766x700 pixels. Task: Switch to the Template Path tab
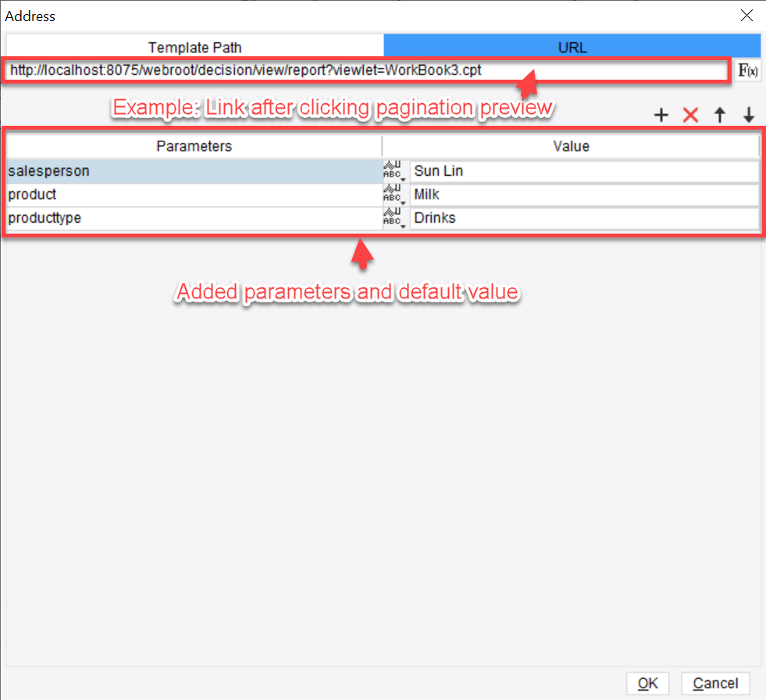(194, 46)
